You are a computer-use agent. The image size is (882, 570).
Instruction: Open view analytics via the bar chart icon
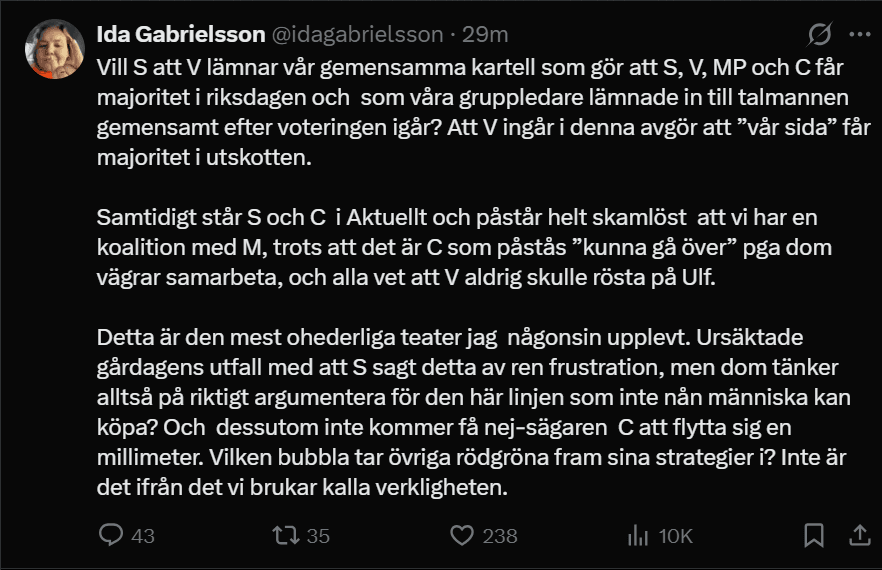point(638,535)
